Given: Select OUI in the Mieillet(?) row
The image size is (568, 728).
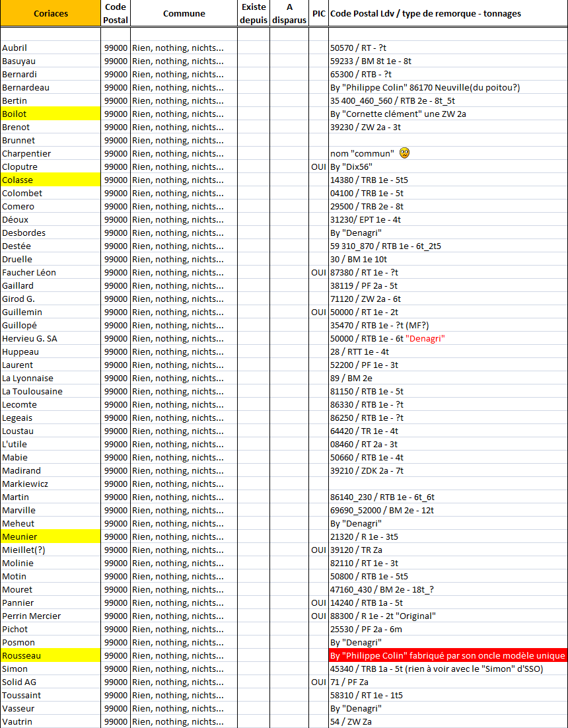Looking at the screenshot, I should pyautogui.click(x=319, y=550).
